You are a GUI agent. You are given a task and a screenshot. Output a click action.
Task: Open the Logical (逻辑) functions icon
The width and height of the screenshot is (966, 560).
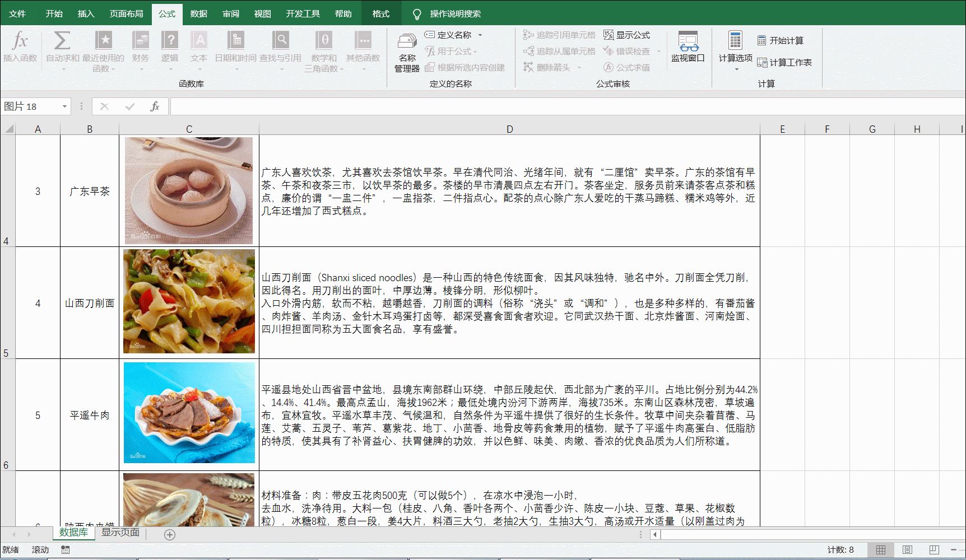(170, 50)
